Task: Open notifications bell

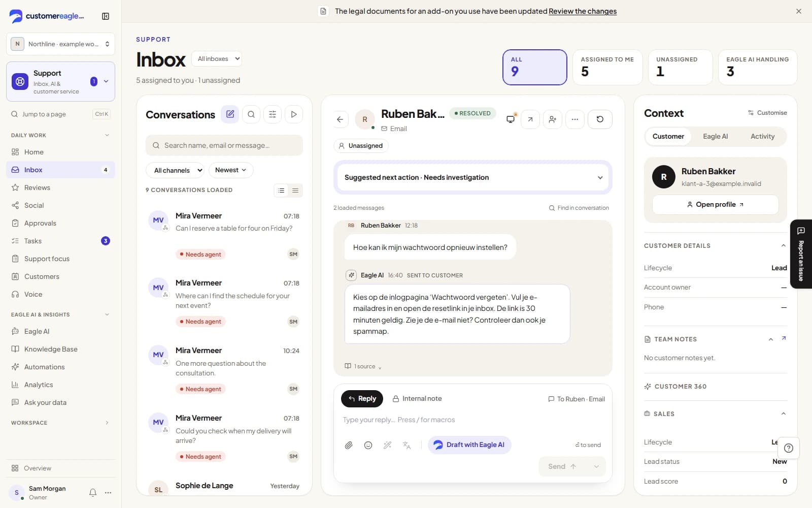Action: click(93, 492)
